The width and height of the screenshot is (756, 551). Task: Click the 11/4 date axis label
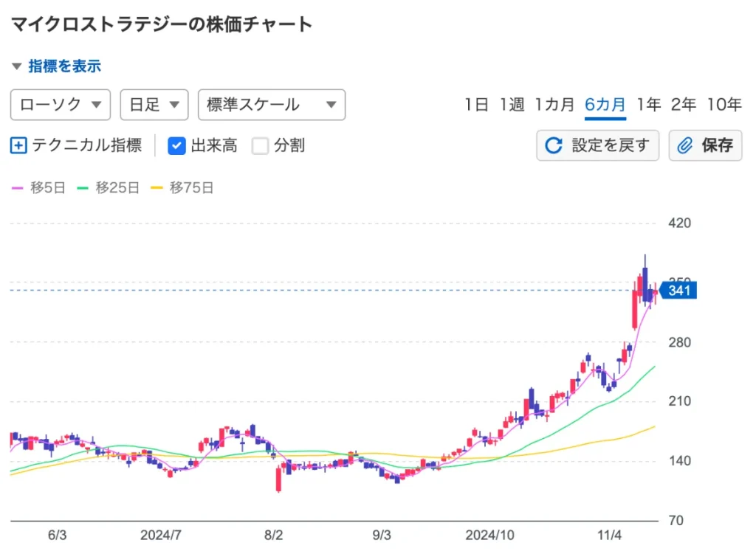pos(609,535)
